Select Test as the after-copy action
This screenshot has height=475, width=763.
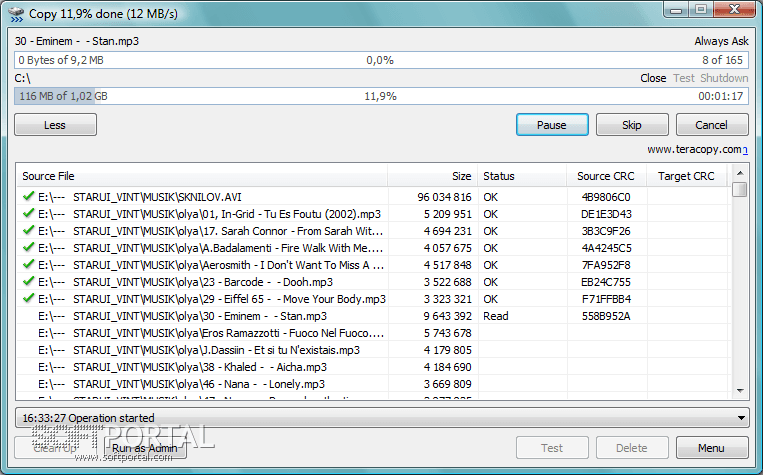[x=684, y=78]
